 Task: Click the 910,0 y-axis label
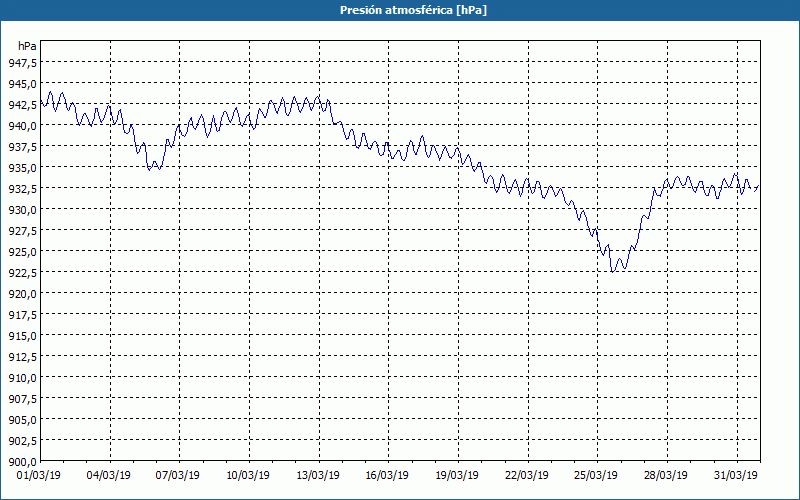tap(22, 378)
